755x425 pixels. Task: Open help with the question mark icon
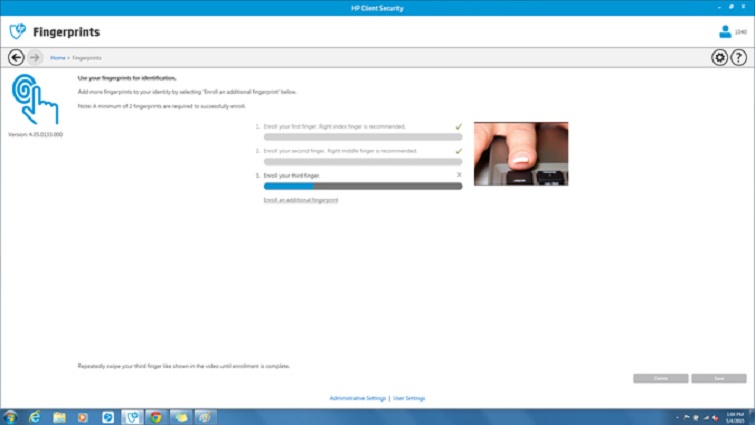pyautogui.click(x=739, y=58)
